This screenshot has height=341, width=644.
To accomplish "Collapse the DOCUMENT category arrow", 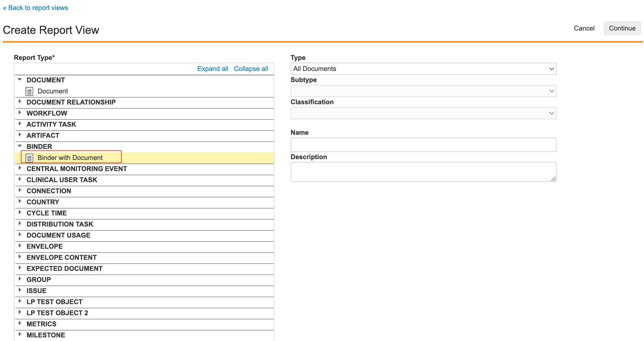I will click(20, 80).
